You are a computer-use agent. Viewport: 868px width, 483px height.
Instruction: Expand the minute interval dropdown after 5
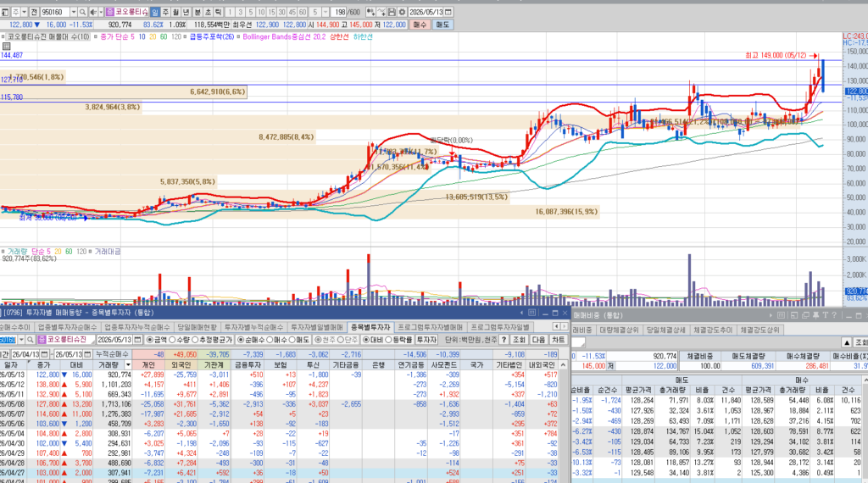(x=325, y=12)
